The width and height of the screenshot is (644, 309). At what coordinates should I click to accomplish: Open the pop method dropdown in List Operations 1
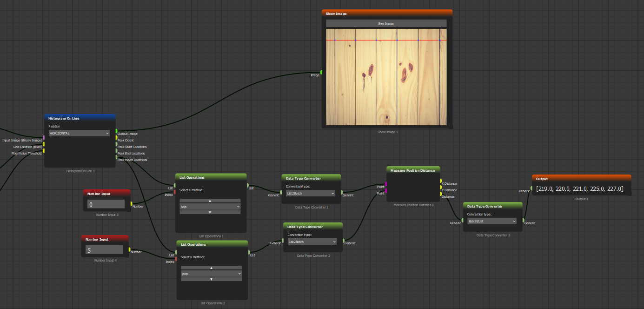(x=210, y=206)
